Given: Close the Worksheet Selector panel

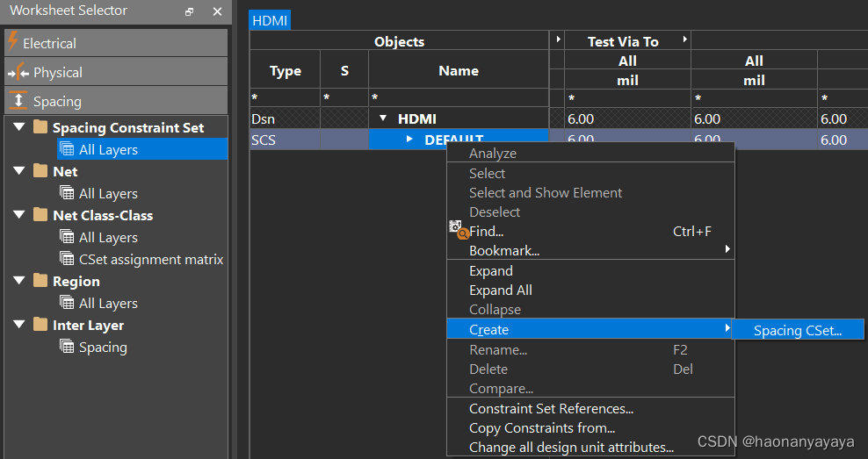Looking at the screenshot, I should pyautogui.click(x=217, y=11).
